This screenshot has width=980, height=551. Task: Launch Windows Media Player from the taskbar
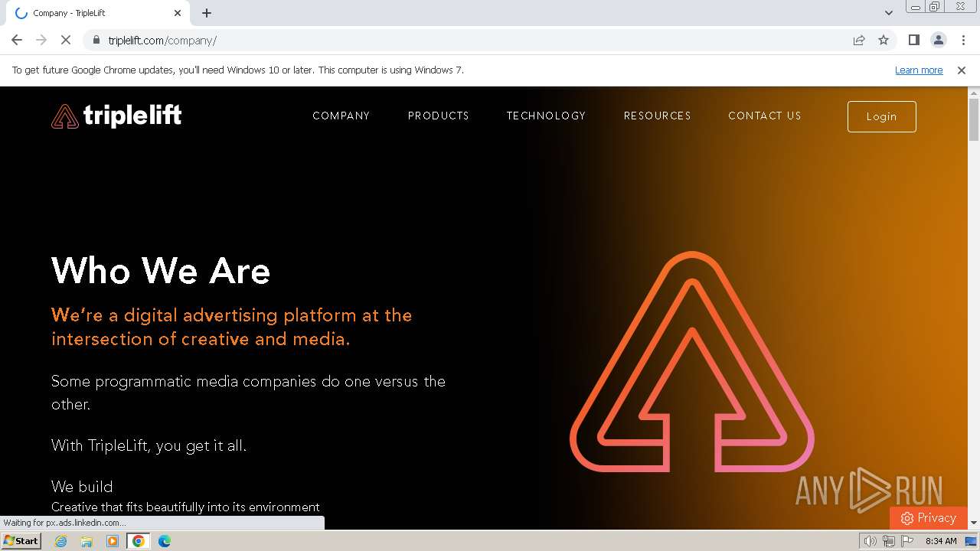pos(113,541)
